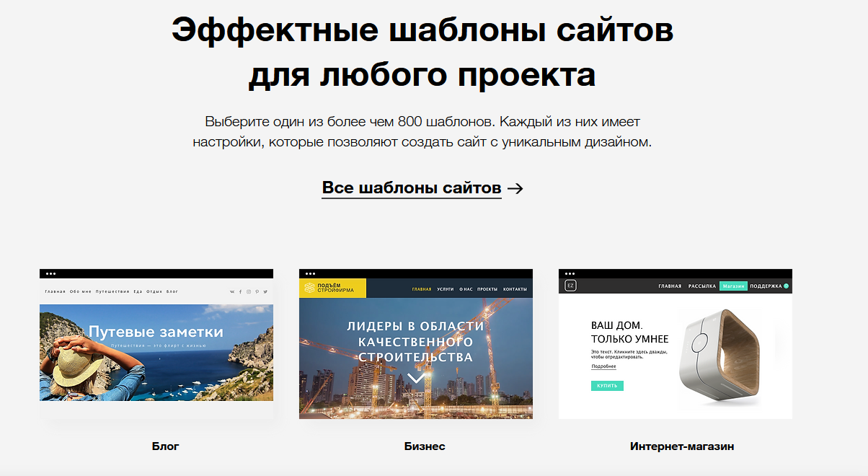The width and height of the screenshot is (868, 476).
Task: Click the teal circle next to Поддержка
Action: coord(786,286)
